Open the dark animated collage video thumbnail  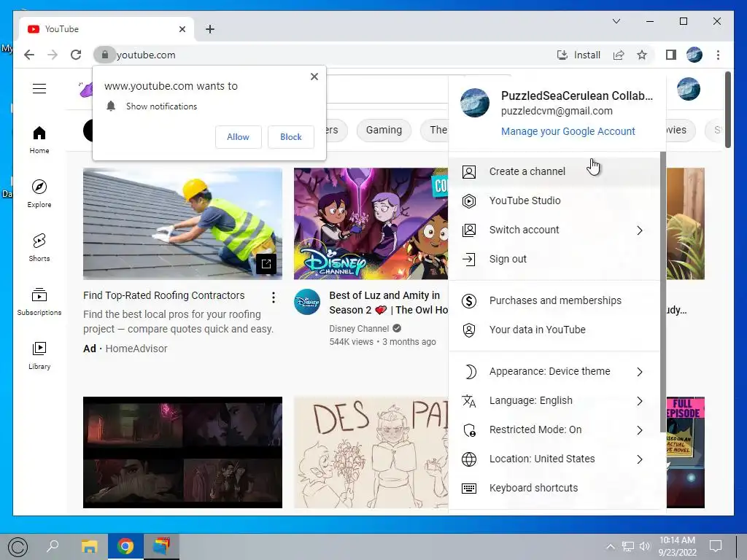tap(182, 452)
